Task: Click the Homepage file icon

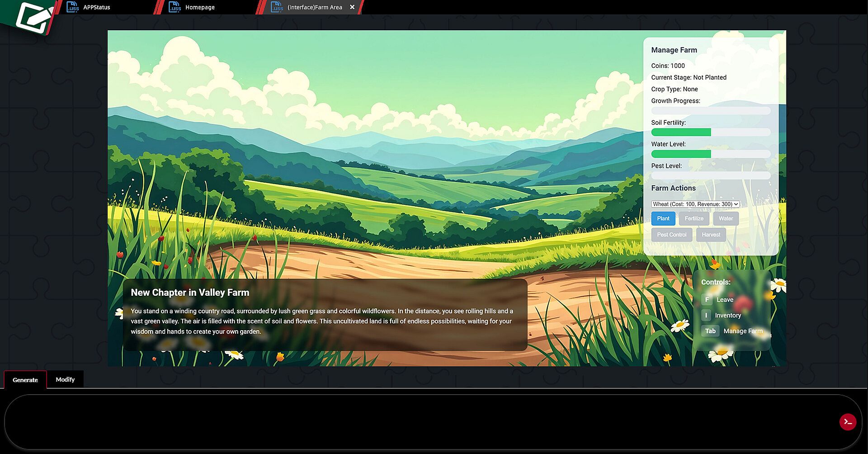Action: point(175,7)
